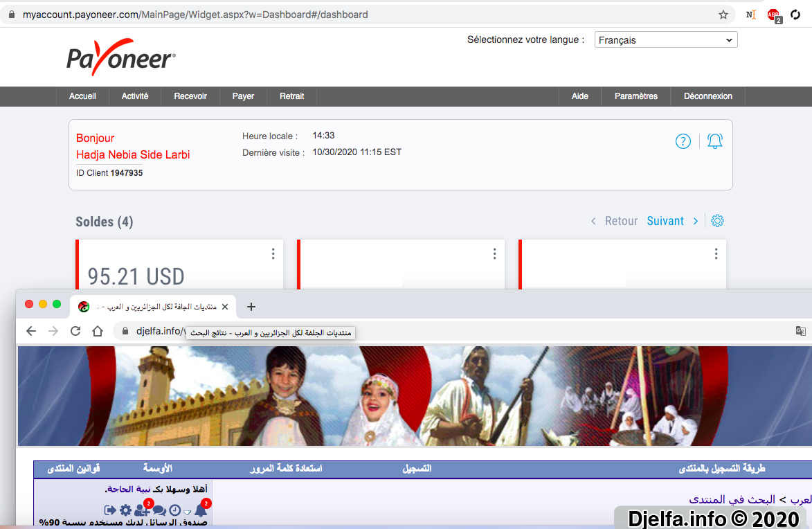Open the Payer menu

pos(243,96)
